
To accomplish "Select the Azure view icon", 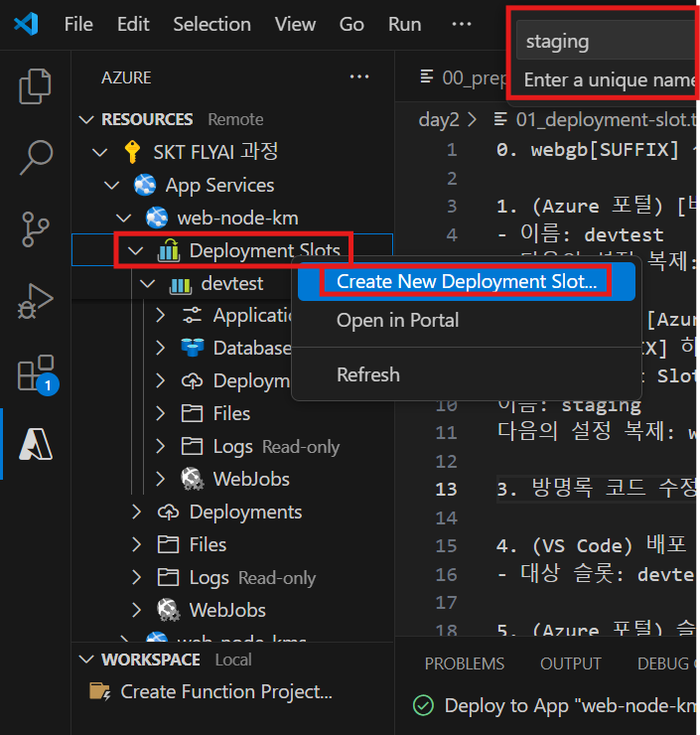I will (36, 444).
